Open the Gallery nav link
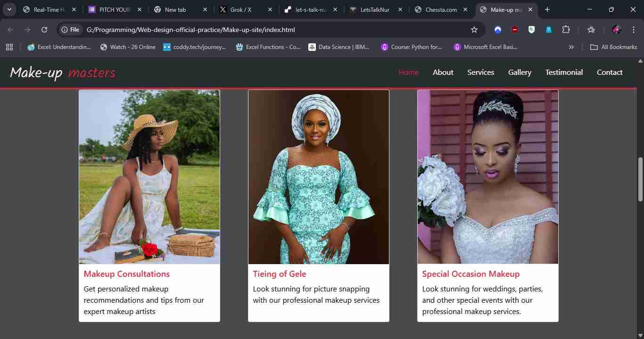This screenshot has width=644, height=339. [x=520, y=73]
